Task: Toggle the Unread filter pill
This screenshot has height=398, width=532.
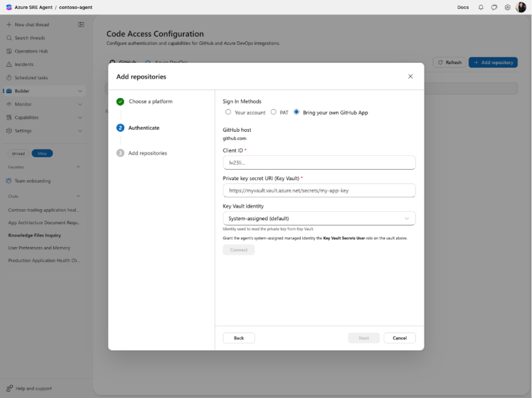Action: [19, 153]
